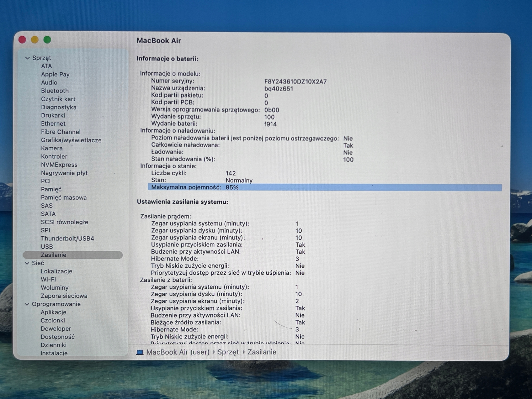Viewport: 532px width, 399px height.
Task: Open Bluetooth hardware info
Action: [x=55, y=91]
